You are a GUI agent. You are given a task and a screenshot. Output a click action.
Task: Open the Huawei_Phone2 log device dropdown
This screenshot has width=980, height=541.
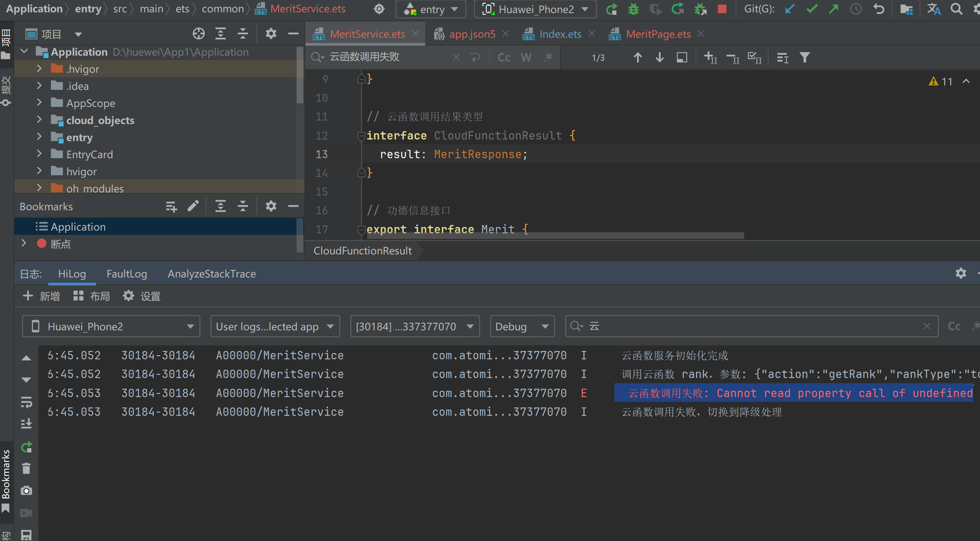pos(111,326)
